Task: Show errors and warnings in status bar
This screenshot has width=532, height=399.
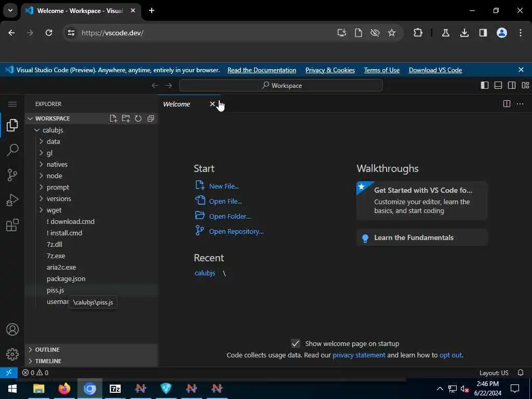Action: 35,373
